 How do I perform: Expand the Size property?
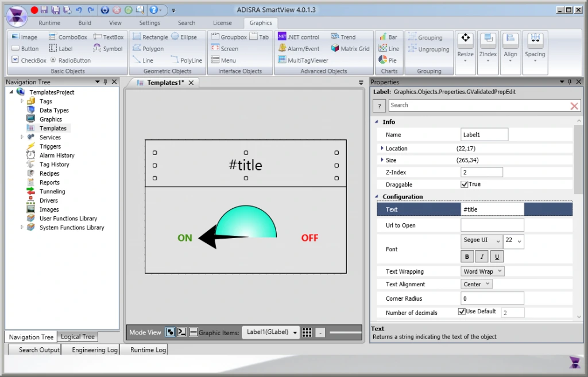tap(382, 160)
